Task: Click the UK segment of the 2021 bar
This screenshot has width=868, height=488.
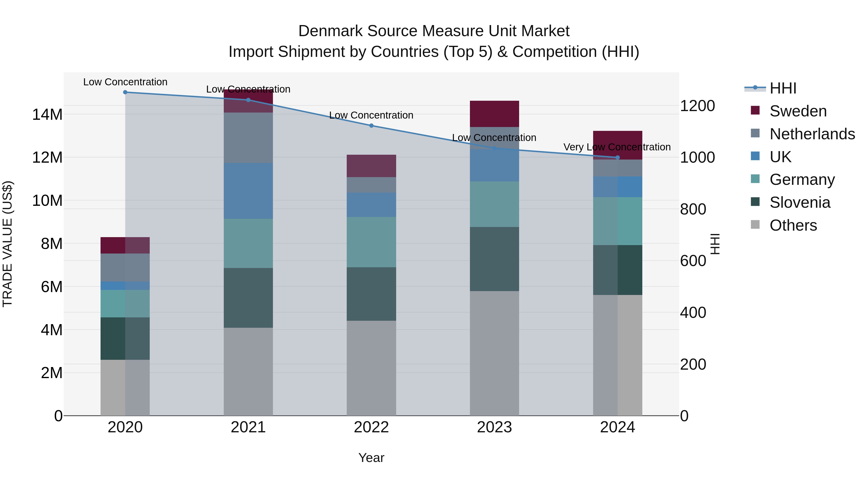Action: click(248, 191)
